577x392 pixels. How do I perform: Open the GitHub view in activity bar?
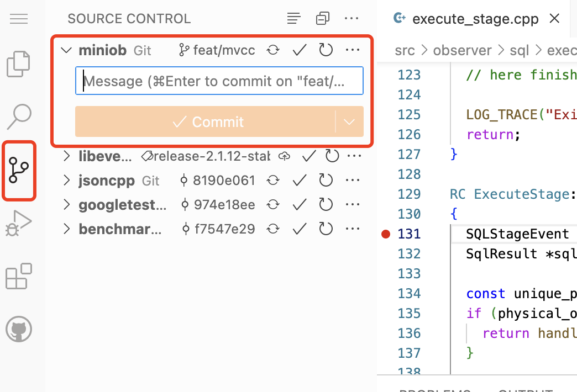point(19,329)
